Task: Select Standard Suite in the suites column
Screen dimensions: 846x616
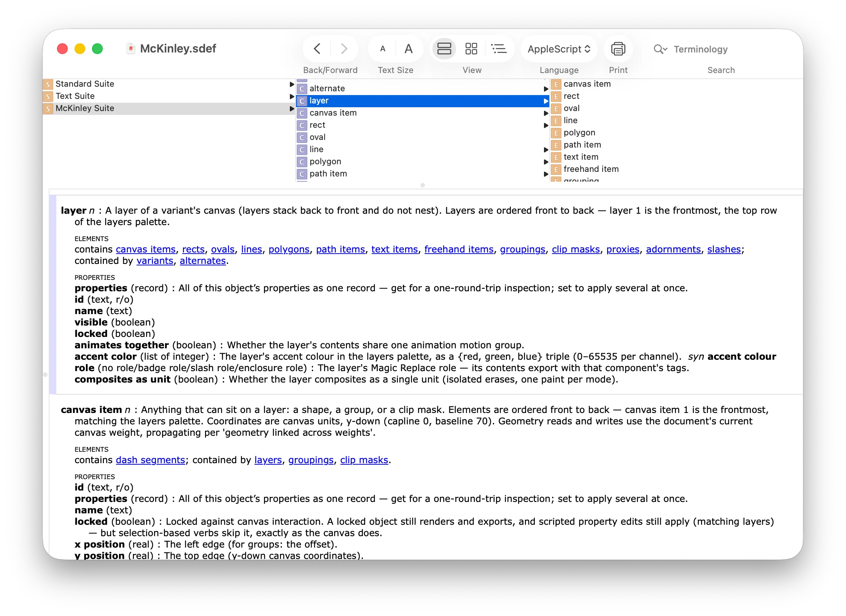Action: coord(169,84)
